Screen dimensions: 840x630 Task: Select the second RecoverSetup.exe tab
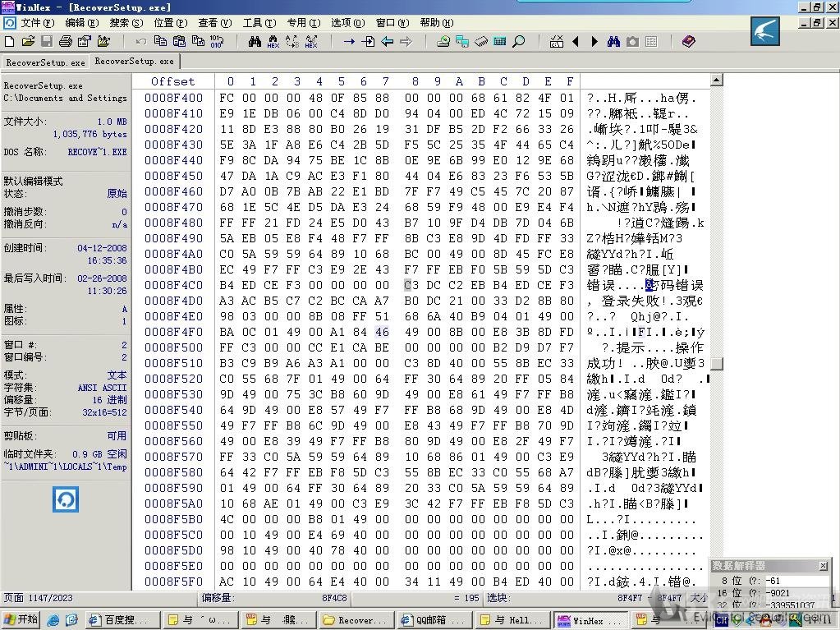(135, 61)
